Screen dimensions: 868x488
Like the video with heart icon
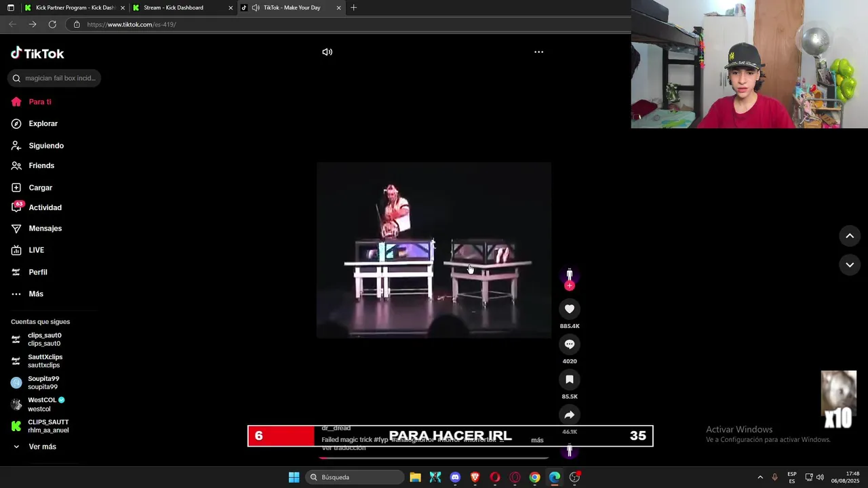[x=570, y=309]
